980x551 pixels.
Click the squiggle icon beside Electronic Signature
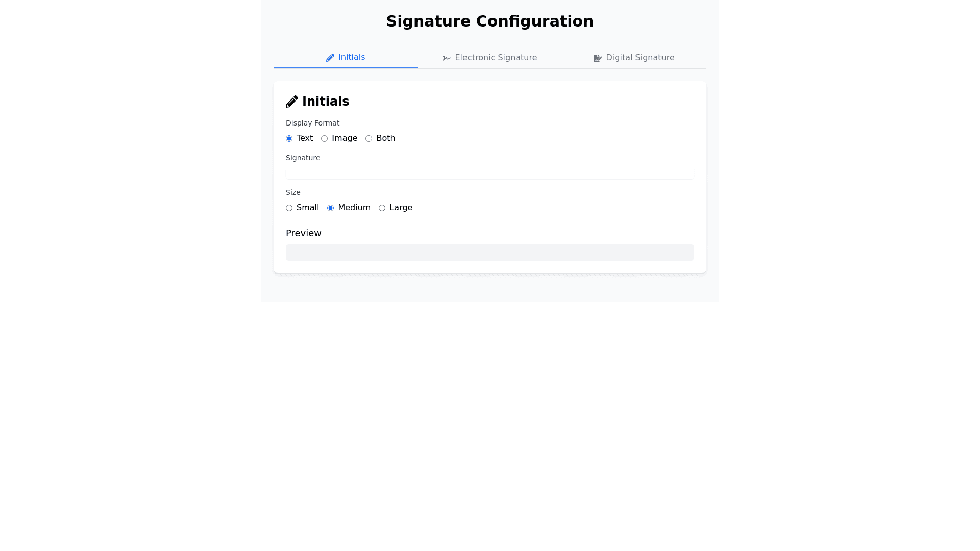[447, 58]
